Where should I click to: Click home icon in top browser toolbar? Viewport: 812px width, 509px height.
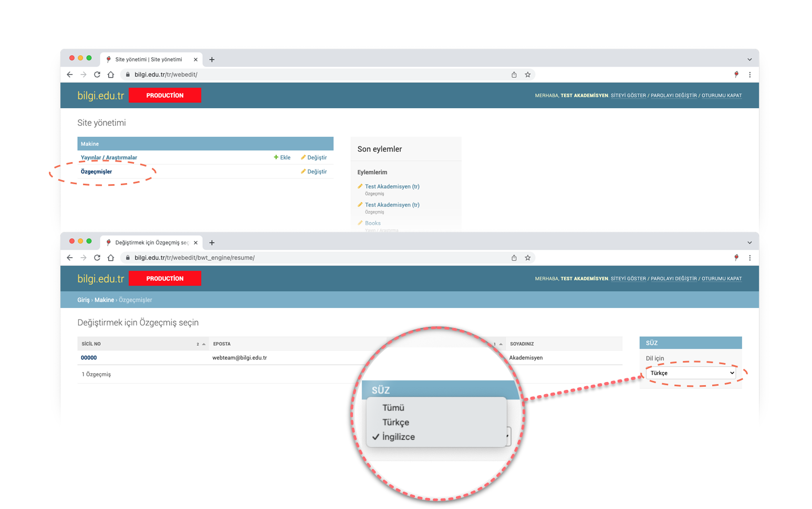[x=111, y=75]
